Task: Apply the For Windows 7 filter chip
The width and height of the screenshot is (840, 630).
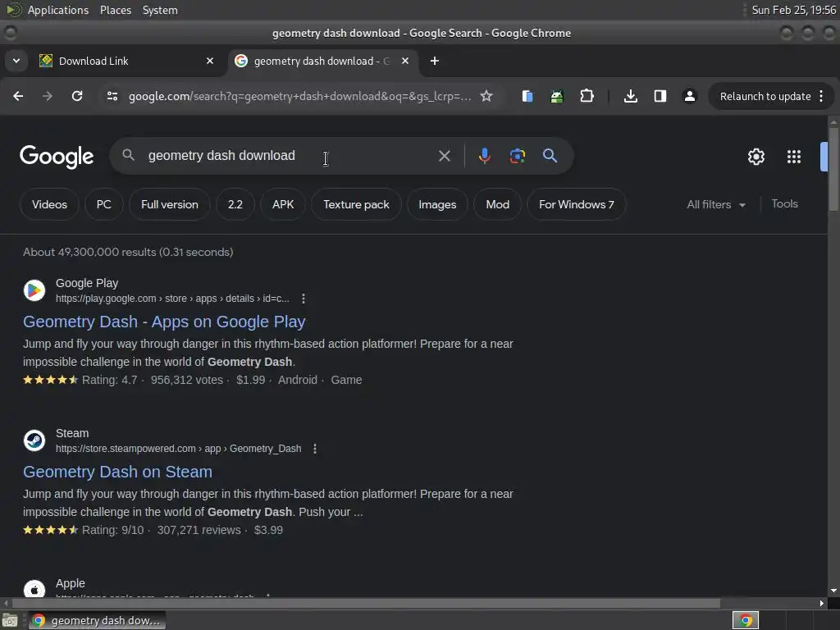Action: (x=577, y=204)
